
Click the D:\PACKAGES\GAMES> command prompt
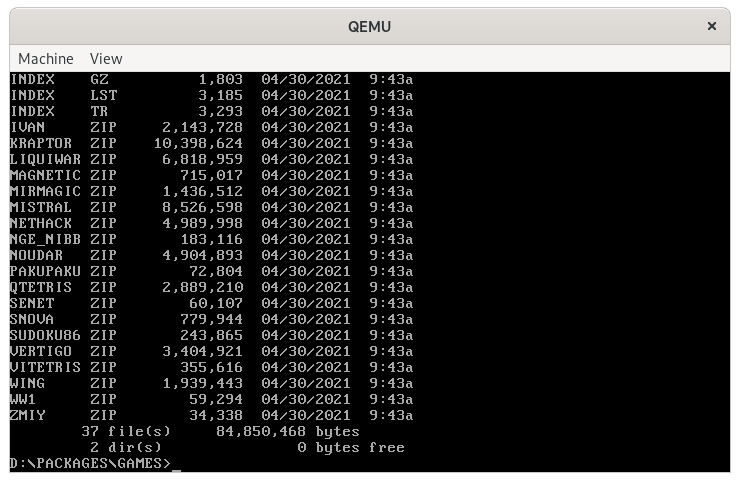click(91, 464)
